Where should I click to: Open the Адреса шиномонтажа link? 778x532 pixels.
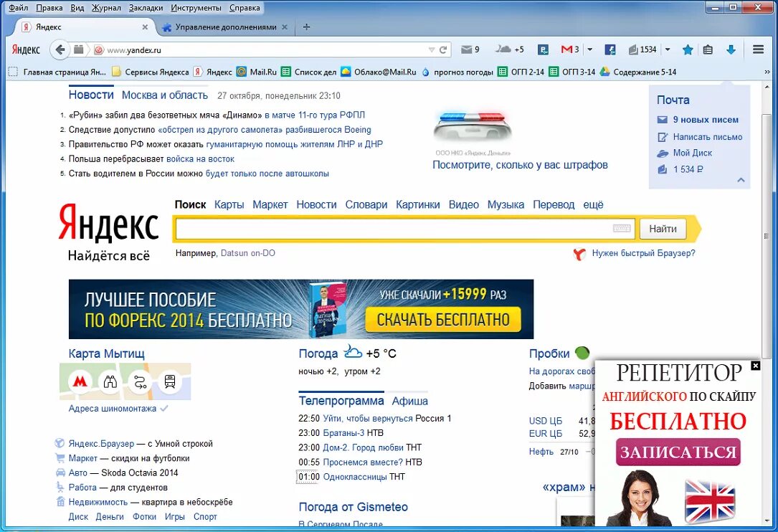[112, 409]
